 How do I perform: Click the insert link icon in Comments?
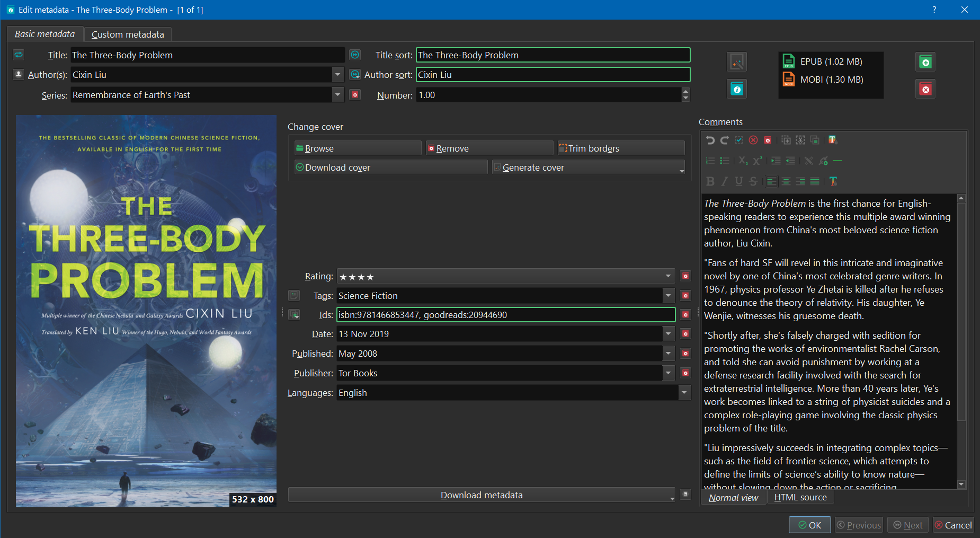[823, 161]
